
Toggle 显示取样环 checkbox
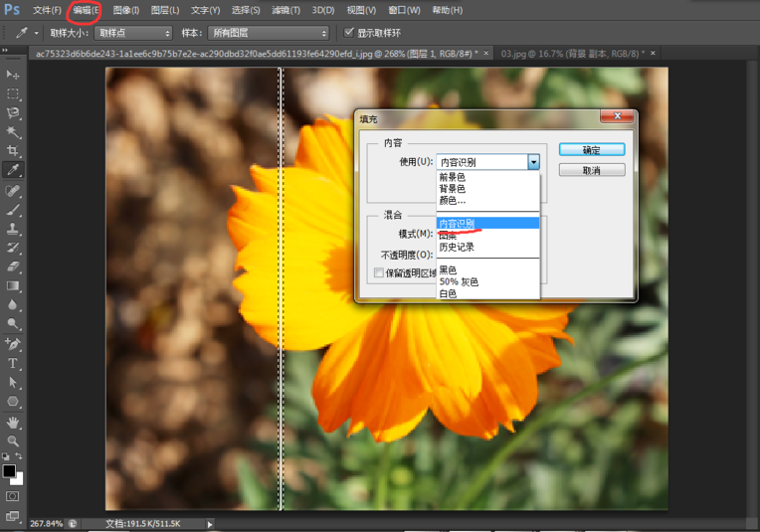349,32
